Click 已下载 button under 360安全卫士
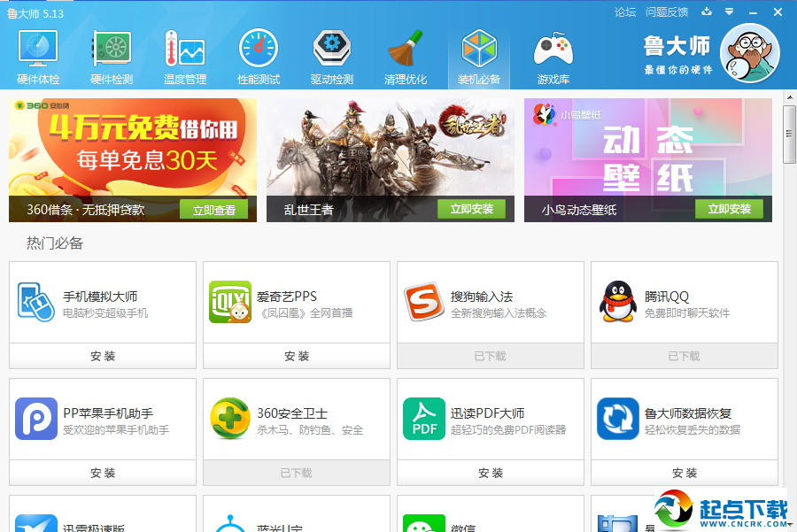 pos(297,473)
